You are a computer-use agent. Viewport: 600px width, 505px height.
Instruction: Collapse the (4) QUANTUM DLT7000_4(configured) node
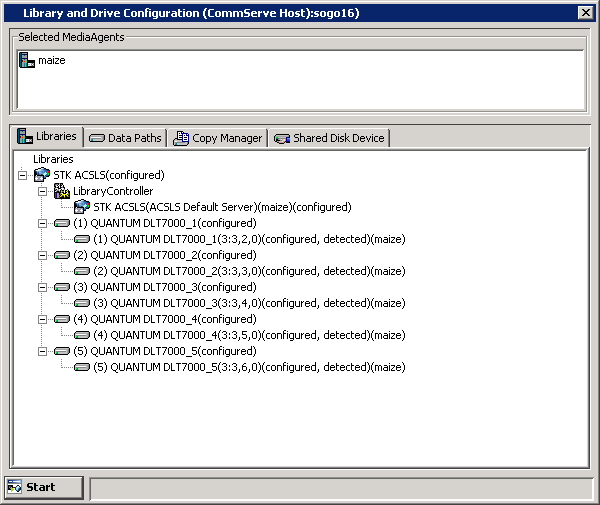pos(42,319)
